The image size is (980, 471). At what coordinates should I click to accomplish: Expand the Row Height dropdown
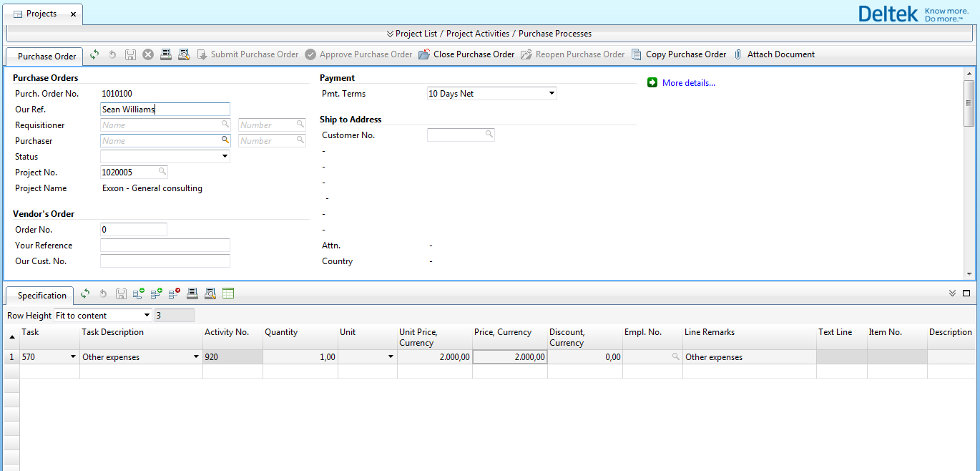click(x=147, y=316)
